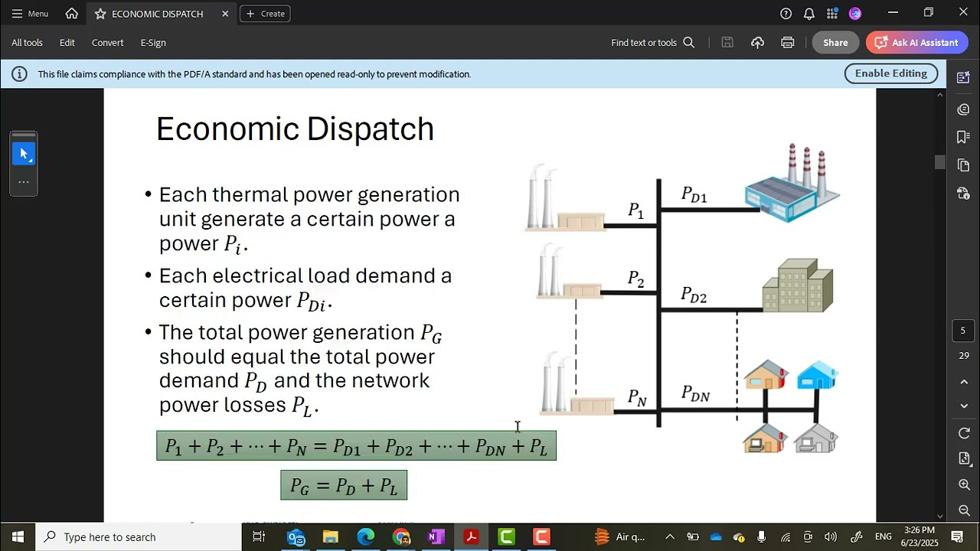Screen dimensions: 980x551
Task: Star the ECONOMIC DISPATCH document tab
Action: pos(100,14)
